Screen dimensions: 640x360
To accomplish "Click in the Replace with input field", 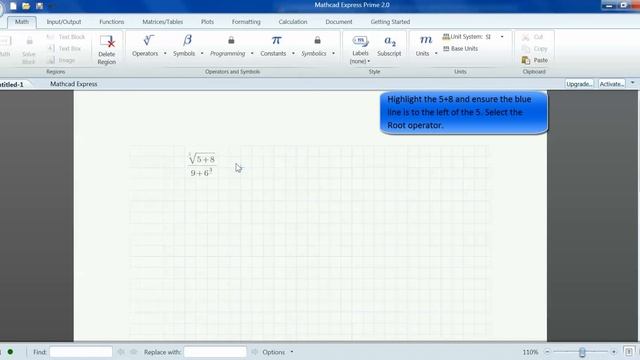I will click(215, 351).
